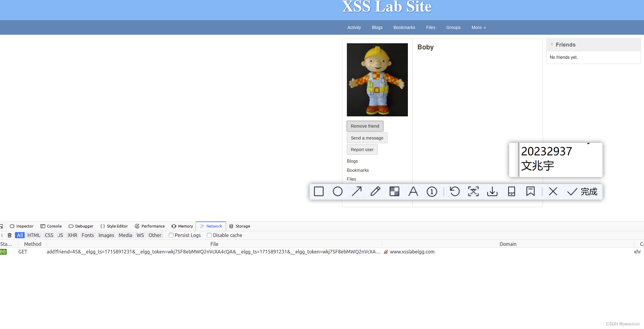
Task: Select the arrow annotation tool
Action: tap(357, 192)
